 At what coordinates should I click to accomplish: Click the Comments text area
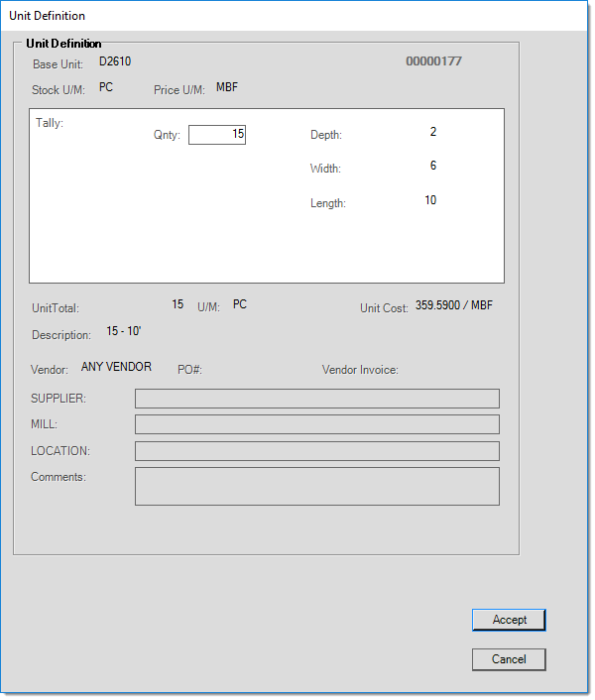click(317, 486)
